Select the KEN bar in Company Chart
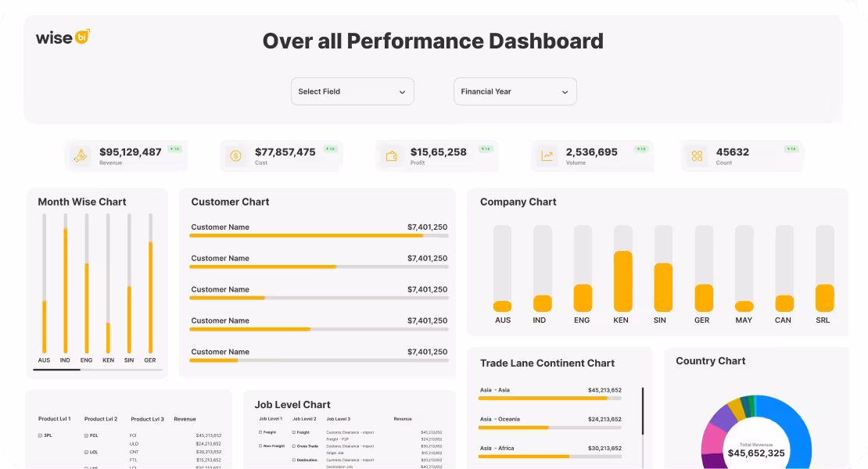This screenshot has height=469, width=868. 622,281
